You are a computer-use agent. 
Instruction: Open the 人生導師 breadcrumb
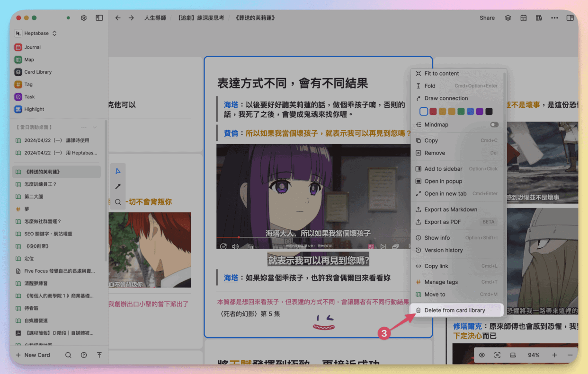click(x=155, y=18)
